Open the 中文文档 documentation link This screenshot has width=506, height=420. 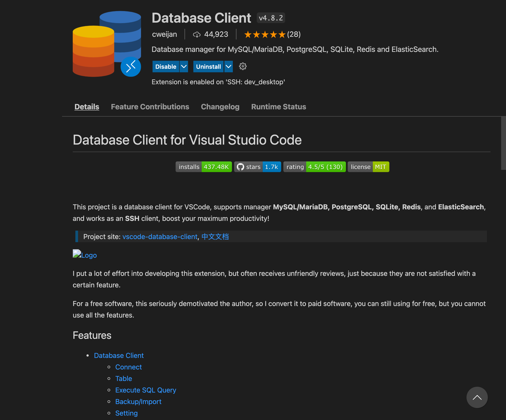215,237
